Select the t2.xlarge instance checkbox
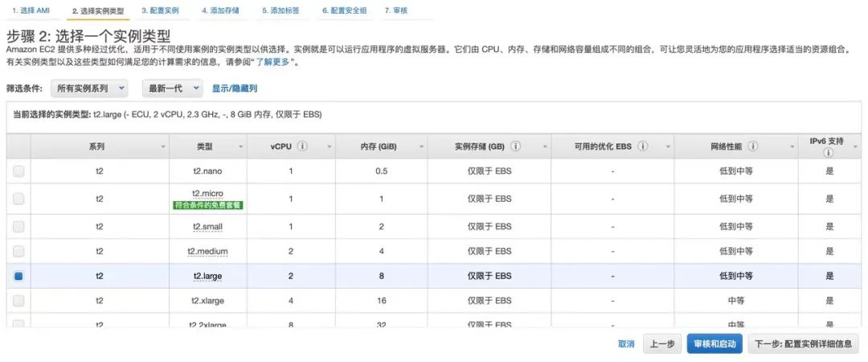868x362 pixels. (x=18, y=301)
